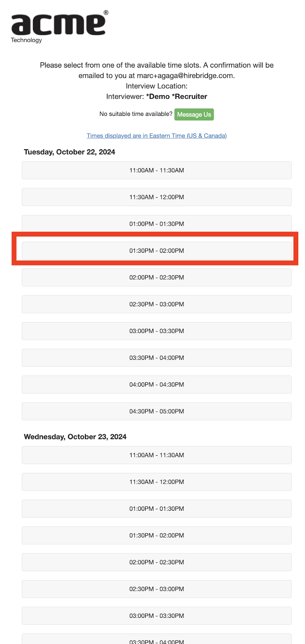Select the highlighted Tuesday 01:30PM - 02:00PM slot
Viewport: 305px width, 644px height.
(157, 251)
